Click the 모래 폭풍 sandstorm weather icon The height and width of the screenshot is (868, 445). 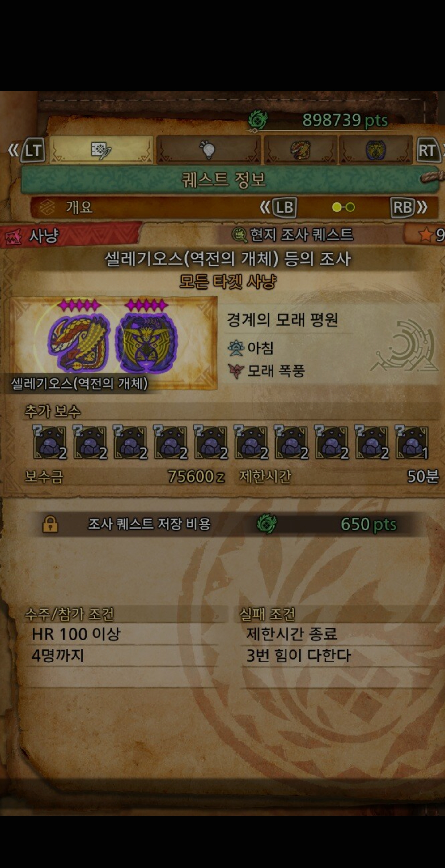coord(235,371)
